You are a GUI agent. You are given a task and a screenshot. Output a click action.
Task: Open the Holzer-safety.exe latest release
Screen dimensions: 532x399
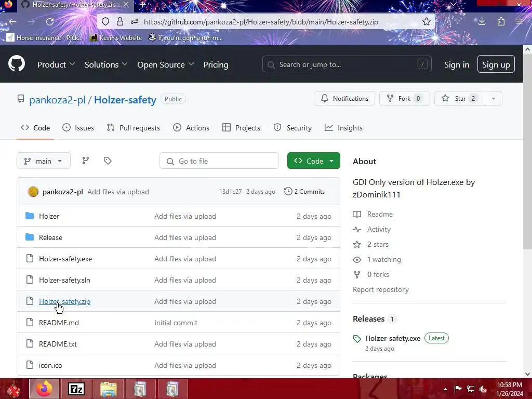[x=393, y=338]
